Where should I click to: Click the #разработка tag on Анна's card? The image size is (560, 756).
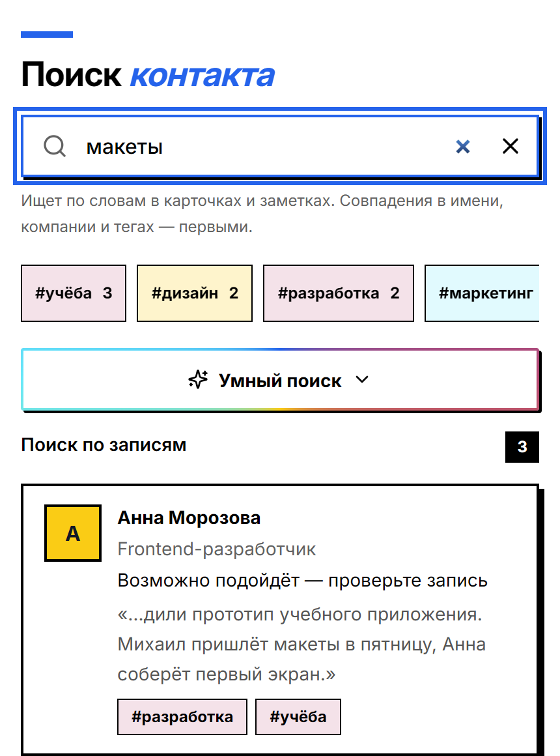(182, 717)
